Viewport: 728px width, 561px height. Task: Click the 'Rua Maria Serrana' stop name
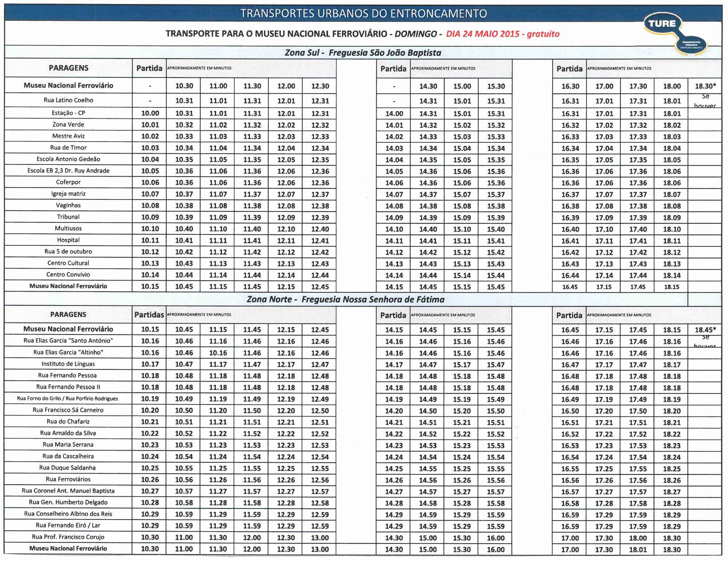68,445
